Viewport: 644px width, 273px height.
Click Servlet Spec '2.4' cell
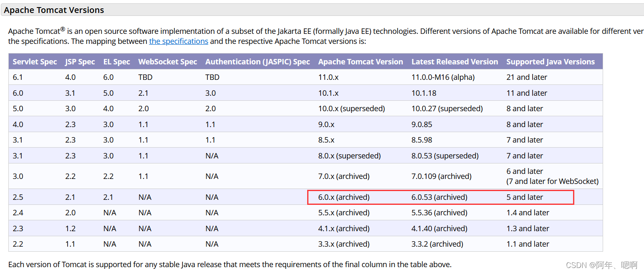coord(18,213)
